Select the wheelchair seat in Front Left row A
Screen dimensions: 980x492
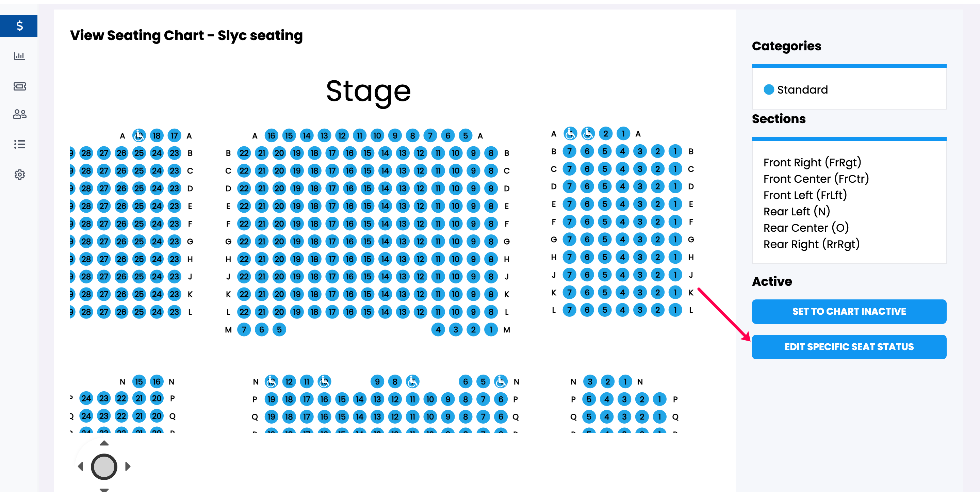(139, 135)
